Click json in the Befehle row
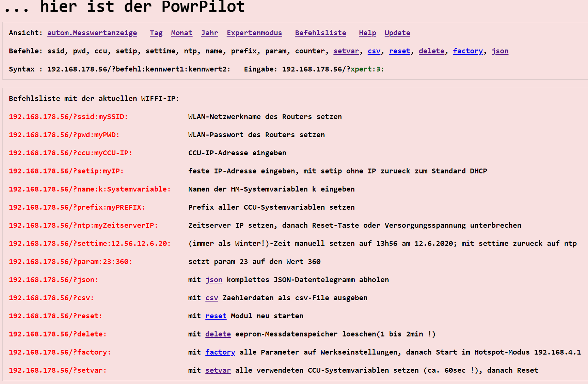Image resolution: width=588 pixels, height=384 pixels. click(500, 51)
